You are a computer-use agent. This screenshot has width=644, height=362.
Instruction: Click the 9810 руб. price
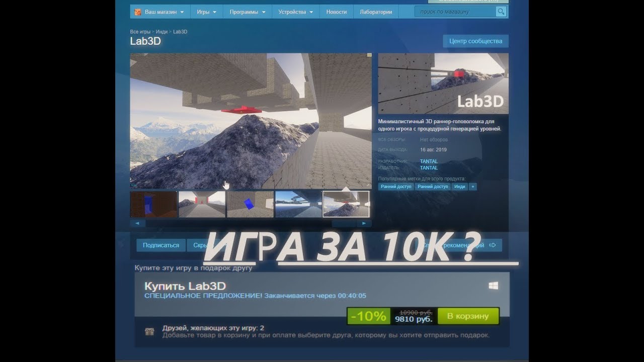coord(414,319)
